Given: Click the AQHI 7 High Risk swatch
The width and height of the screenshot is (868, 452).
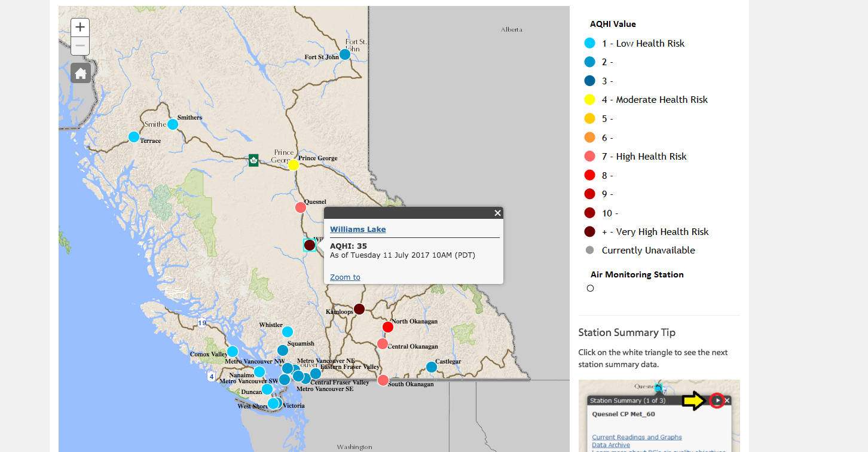Looking at the screenshot, I should [590, 157].
